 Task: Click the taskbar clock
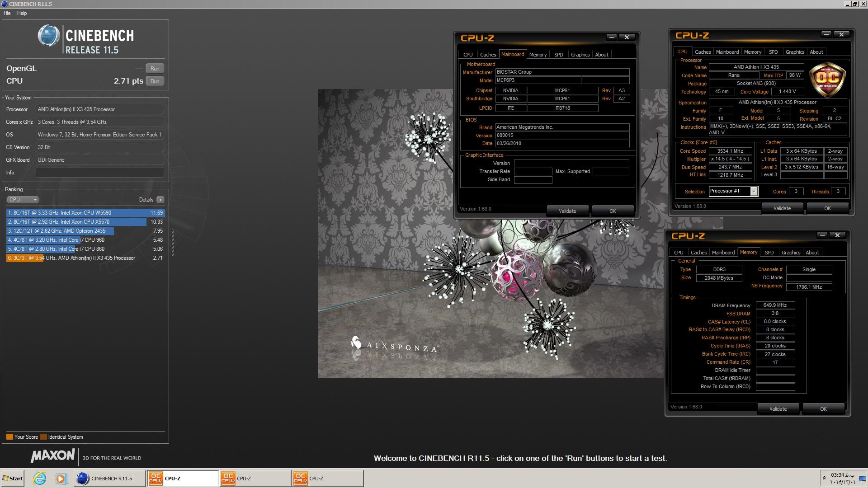point(843,479)
